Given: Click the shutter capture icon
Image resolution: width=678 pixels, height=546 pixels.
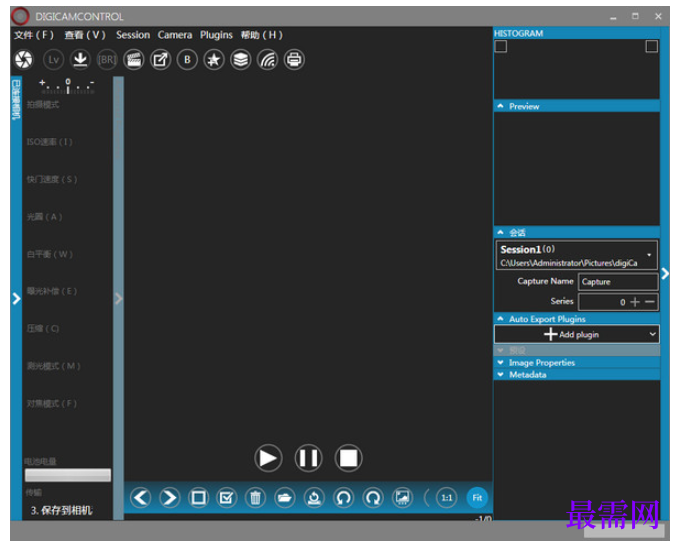Looking at the screenshot, I should [x=24, y=60].
